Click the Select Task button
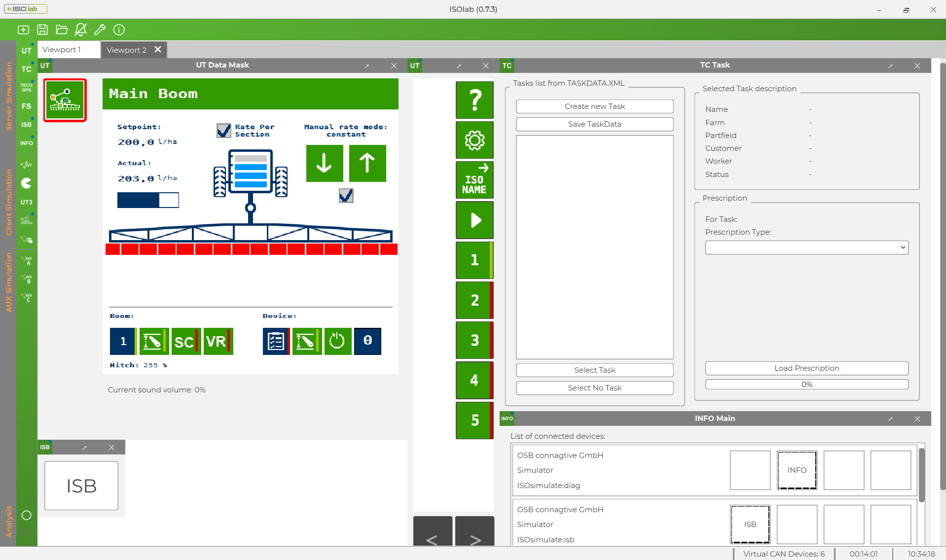Image resolution: width=946 pixels, height=560 pixels. pyautogui.click(x=595, y=370)
